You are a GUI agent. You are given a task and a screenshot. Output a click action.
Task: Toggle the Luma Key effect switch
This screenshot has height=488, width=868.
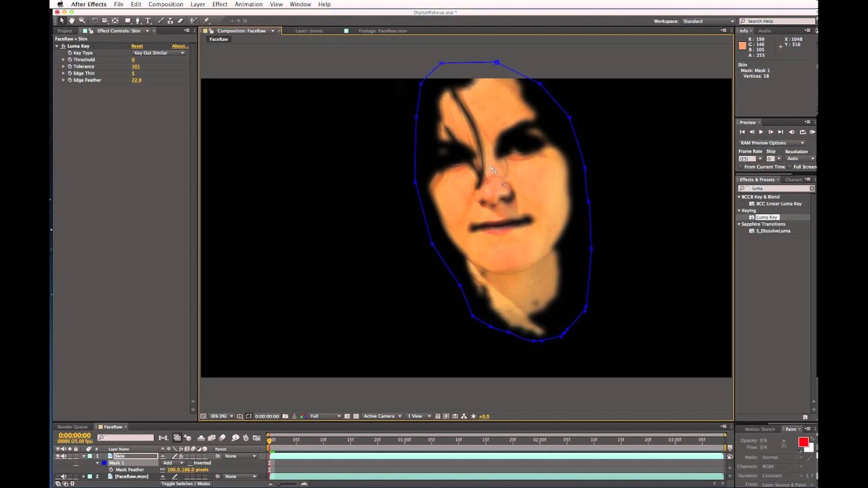point(63,46)
